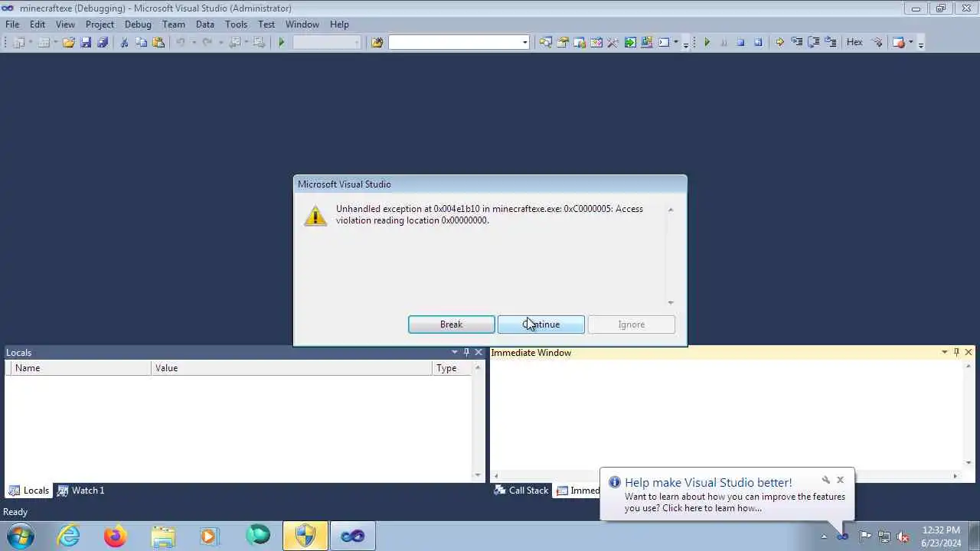Click the Copy icon in toolbar

(x=141, y=42)
